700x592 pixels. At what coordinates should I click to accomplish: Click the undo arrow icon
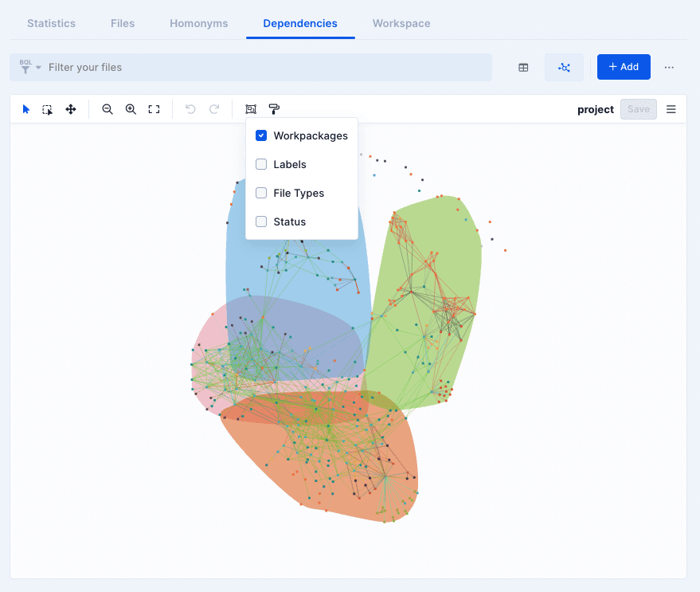point(190,109)
